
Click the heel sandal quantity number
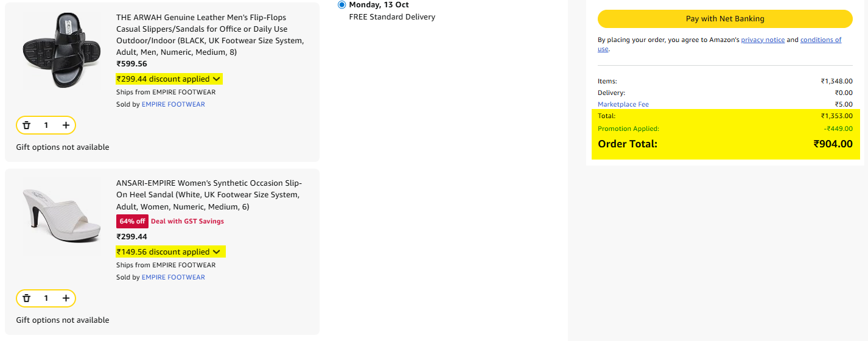[46, 298]
